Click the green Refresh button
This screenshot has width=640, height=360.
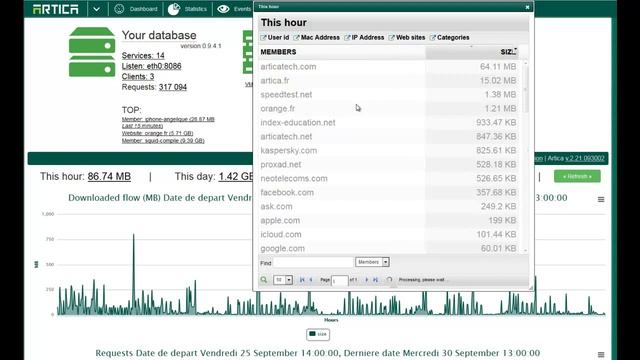[x=577, y=176]
